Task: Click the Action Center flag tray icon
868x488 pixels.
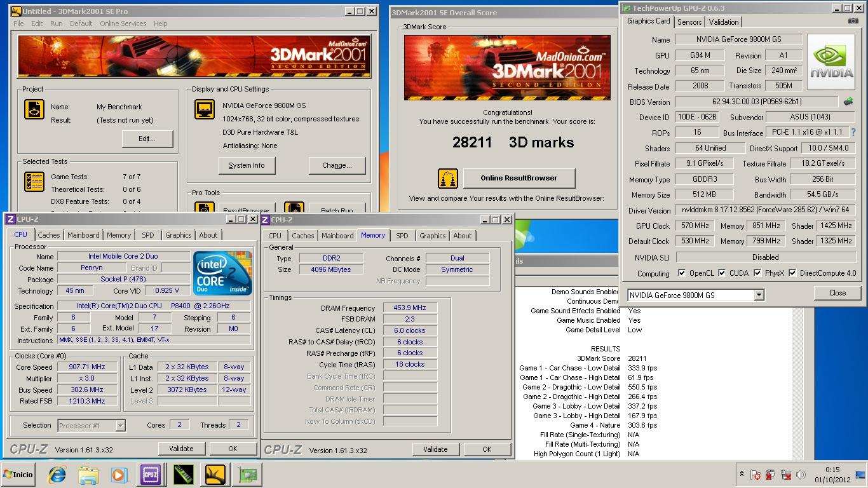Action: 755,475
